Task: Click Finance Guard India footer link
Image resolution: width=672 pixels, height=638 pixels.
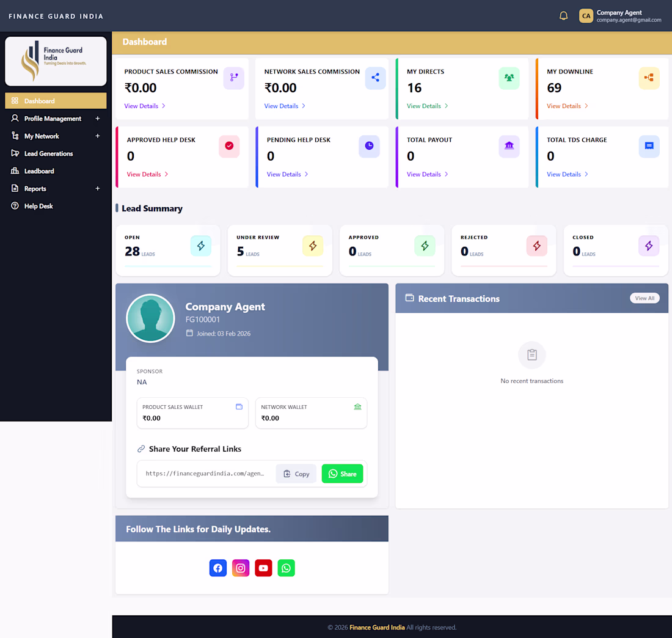Action: tap(377, 627)
